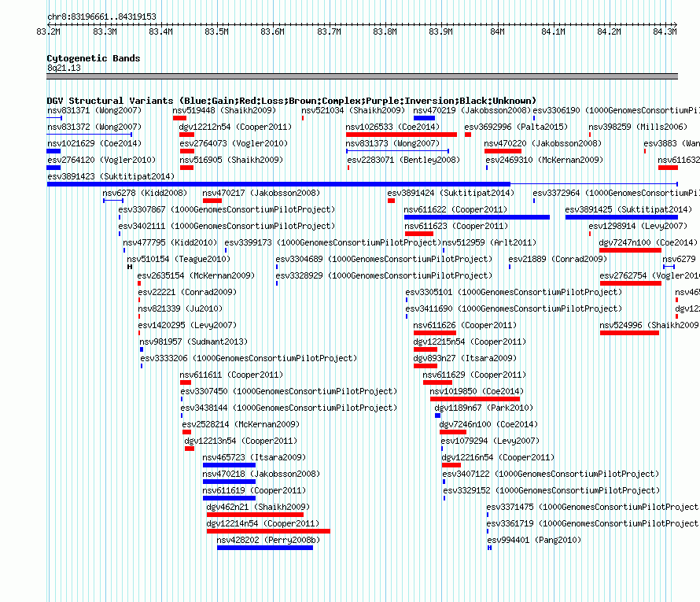Open nsv1026533 (Coe2014) variant label
Screen dimensions: 700x602
pyautogui.click(x=392, y=127)
